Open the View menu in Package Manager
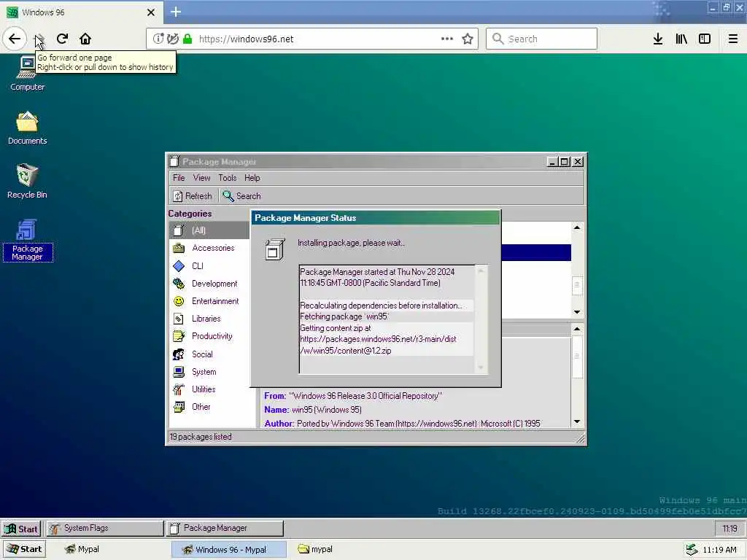The height and width of the screenshot is (560, 747). tap(201, 178)
